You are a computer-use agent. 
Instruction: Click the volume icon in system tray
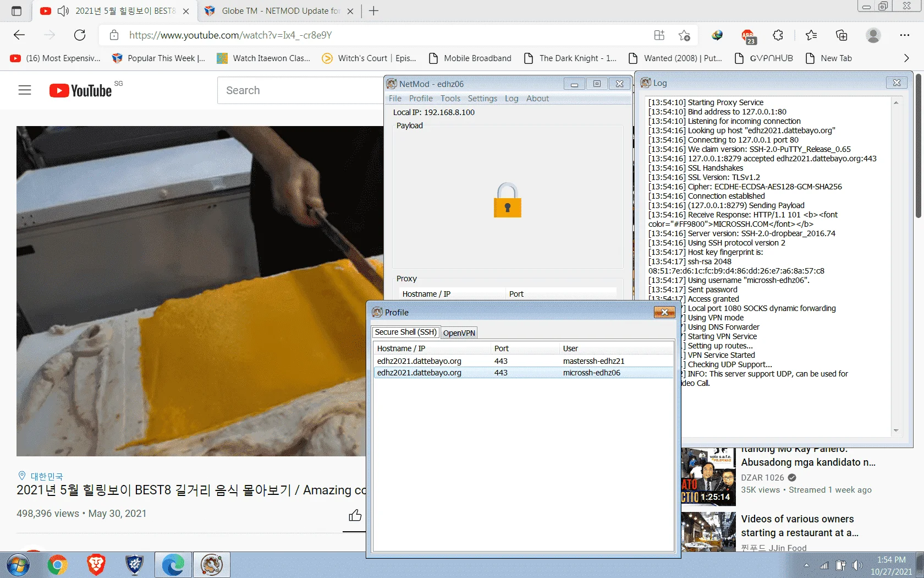(x=857, y=565)
